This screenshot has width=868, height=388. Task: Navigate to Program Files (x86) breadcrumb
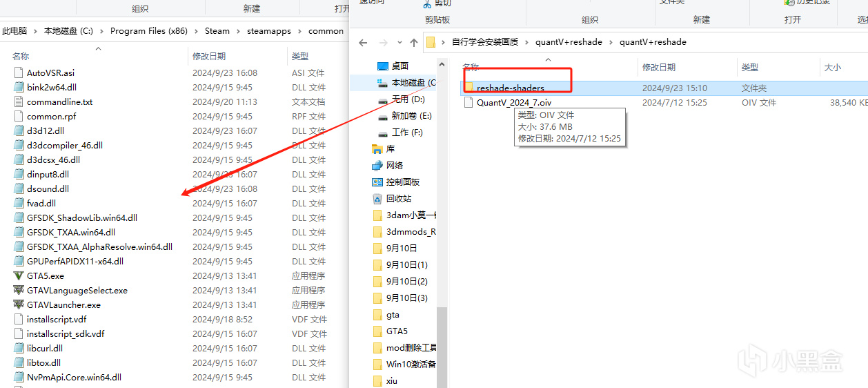click(148, 31)
